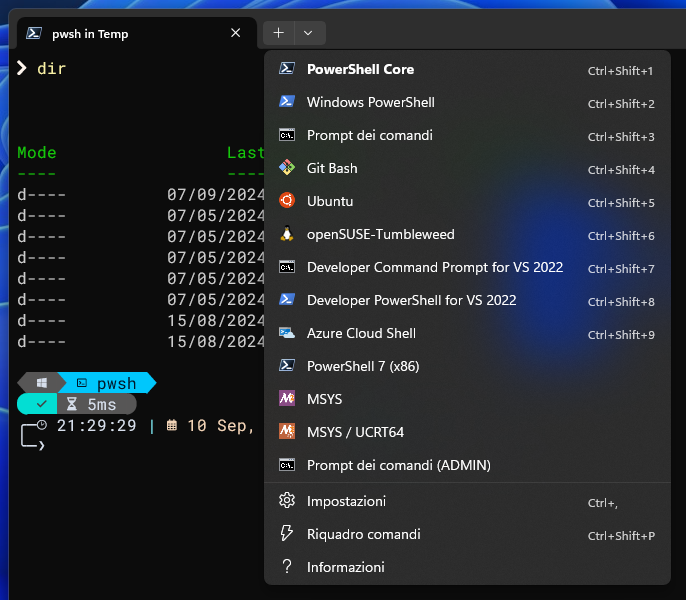686x600 pixels.
Task: Show Informazioni about dialog
Action: click(467, 567)
